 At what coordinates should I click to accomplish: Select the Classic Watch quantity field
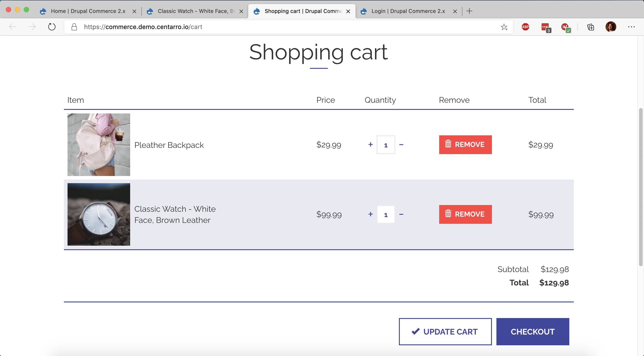tap(386, 214)
